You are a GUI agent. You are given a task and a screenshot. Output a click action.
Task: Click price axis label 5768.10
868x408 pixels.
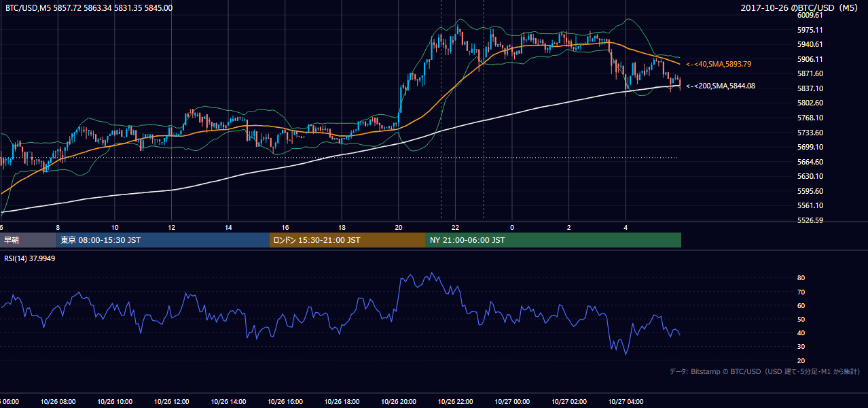point(810,118)
